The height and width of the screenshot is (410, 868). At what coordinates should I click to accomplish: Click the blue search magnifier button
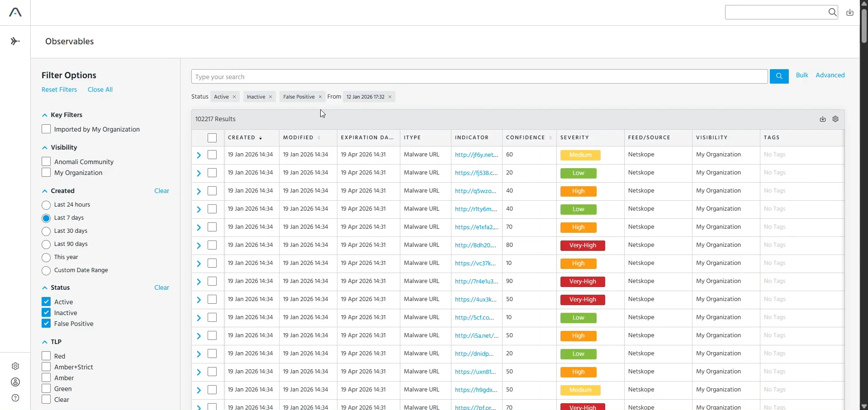click(x=779, y=76)
